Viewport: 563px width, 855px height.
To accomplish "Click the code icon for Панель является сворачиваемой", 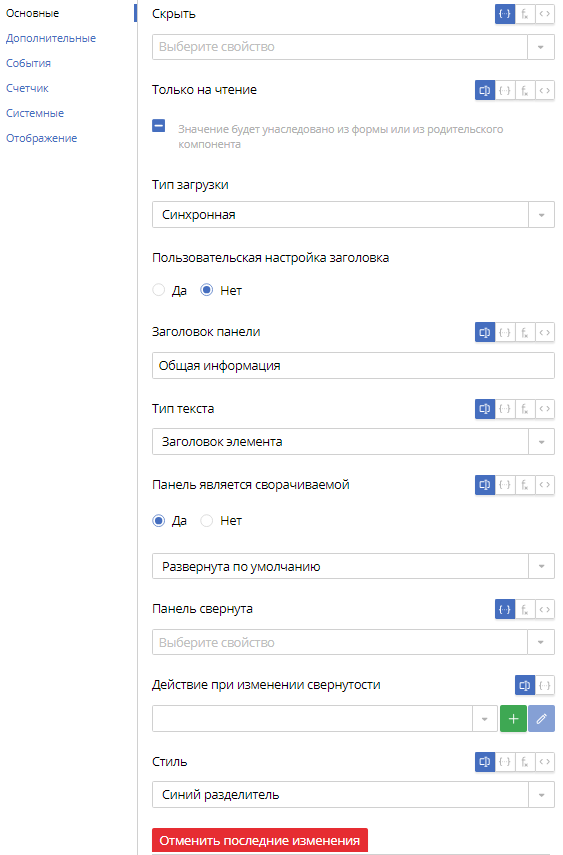I will pos(544,485).
